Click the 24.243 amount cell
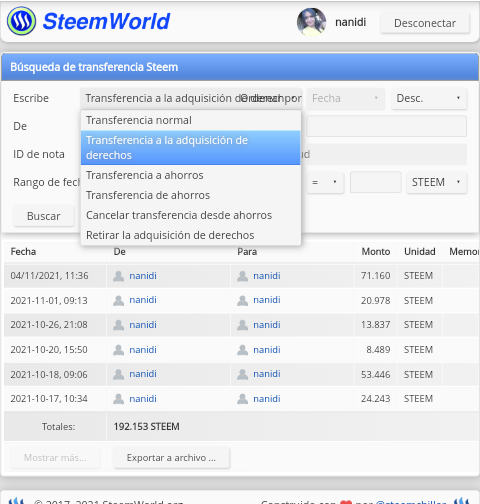The height and width of the screenshot is (504, 480). (375, 399)
